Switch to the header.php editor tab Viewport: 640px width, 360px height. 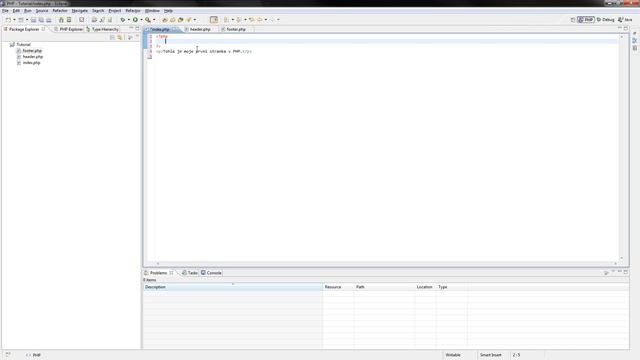[x=200, y=29]
